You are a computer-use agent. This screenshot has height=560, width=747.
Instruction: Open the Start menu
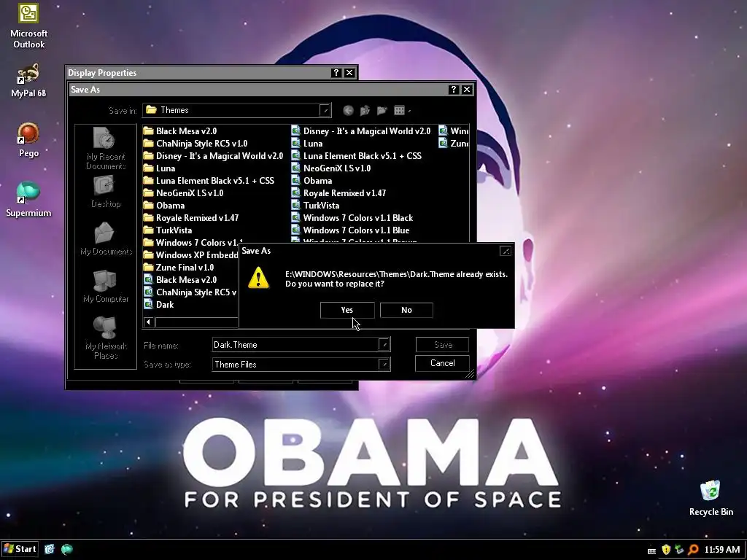tap(20, 549)
